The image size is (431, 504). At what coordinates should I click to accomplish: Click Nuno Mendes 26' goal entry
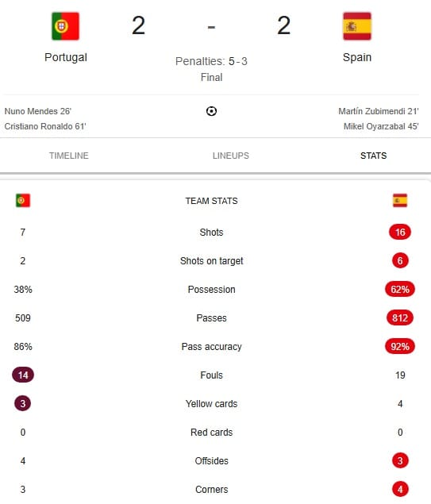(38, 111)
